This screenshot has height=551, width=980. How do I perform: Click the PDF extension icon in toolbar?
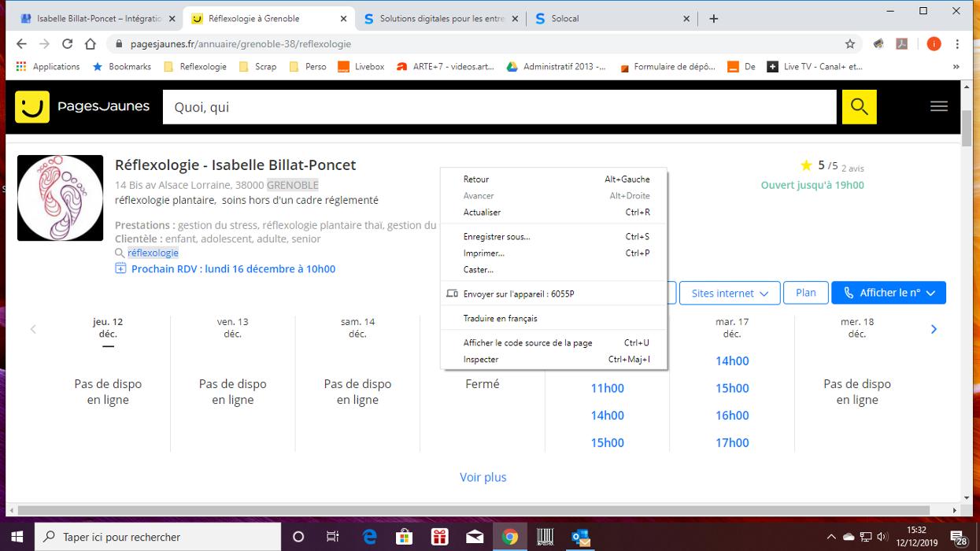pos(902,44)
